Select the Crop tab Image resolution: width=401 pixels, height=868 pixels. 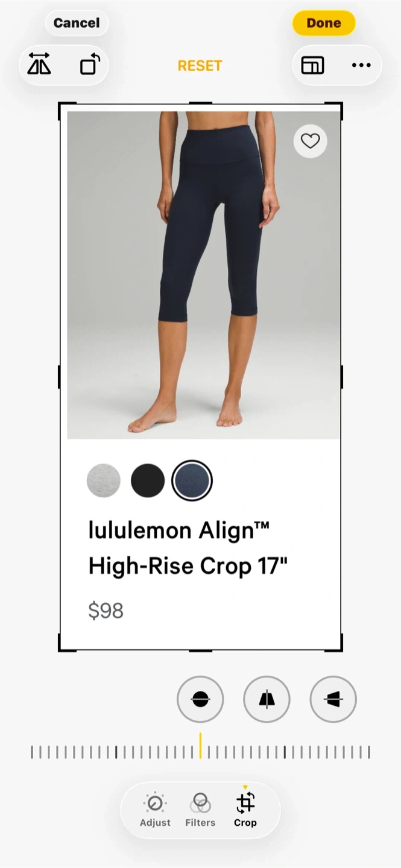point(245,810)
